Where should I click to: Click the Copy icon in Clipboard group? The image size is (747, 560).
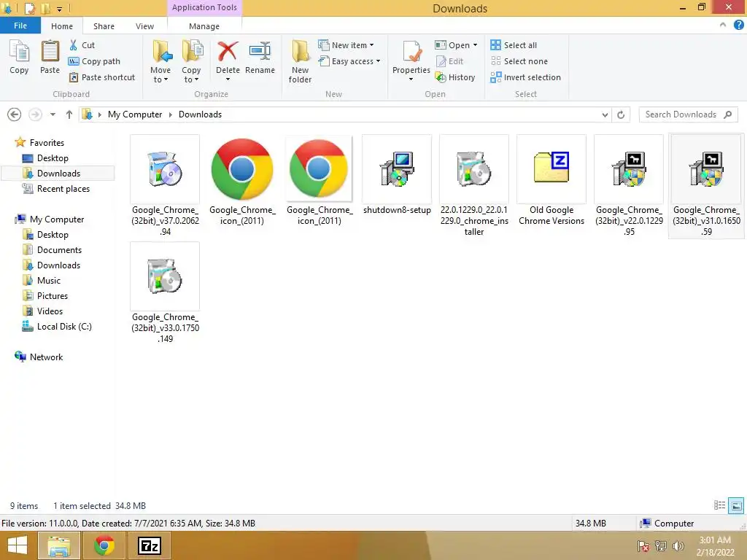(19, 58)
